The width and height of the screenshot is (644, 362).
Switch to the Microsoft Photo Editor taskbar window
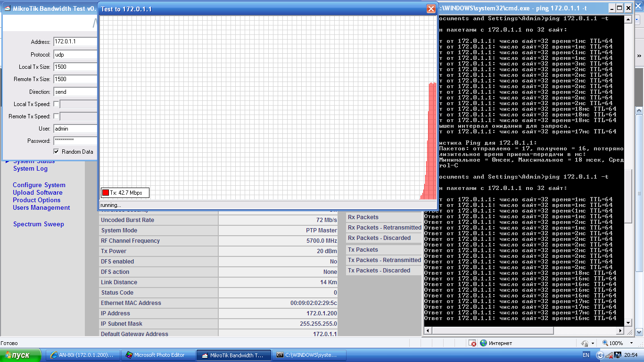tap(158, 355)
